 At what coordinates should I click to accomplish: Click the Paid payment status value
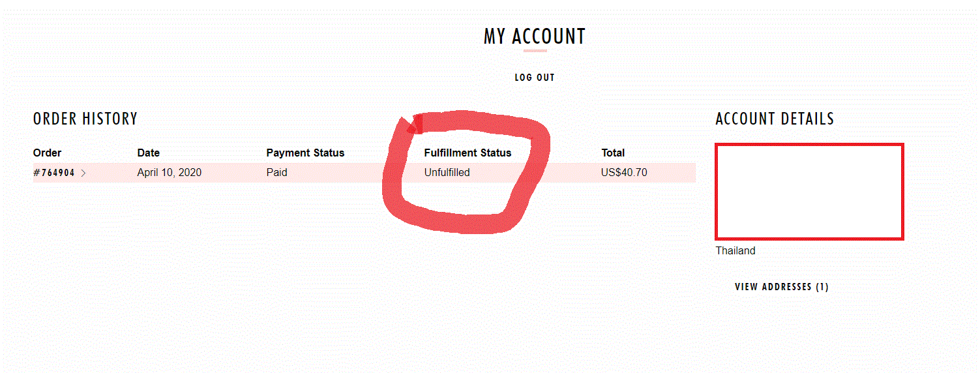pyautogui.click(x=276, y=173)
